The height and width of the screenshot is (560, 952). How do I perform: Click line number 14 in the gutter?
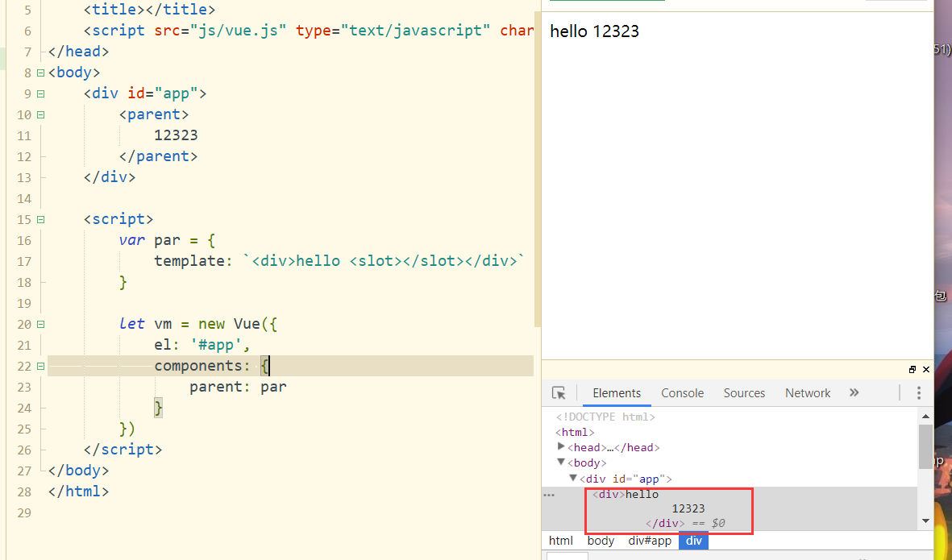24,198
